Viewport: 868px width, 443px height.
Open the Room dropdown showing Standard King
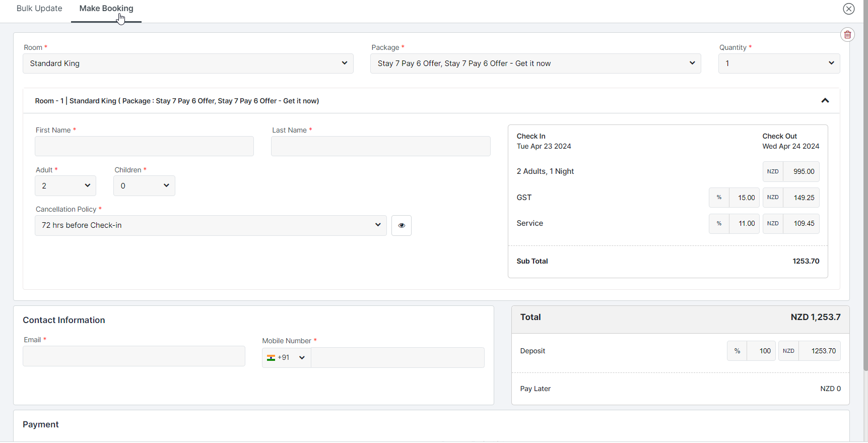[x=188, y=64]
